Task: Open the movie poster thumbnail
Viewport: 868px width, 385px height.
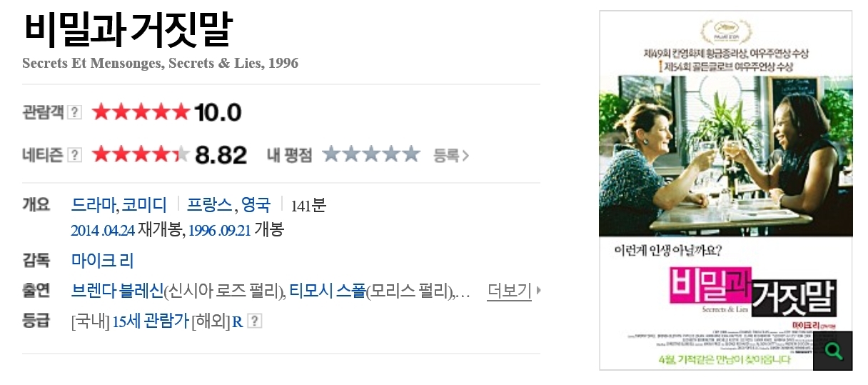Action: pos(725,190)
